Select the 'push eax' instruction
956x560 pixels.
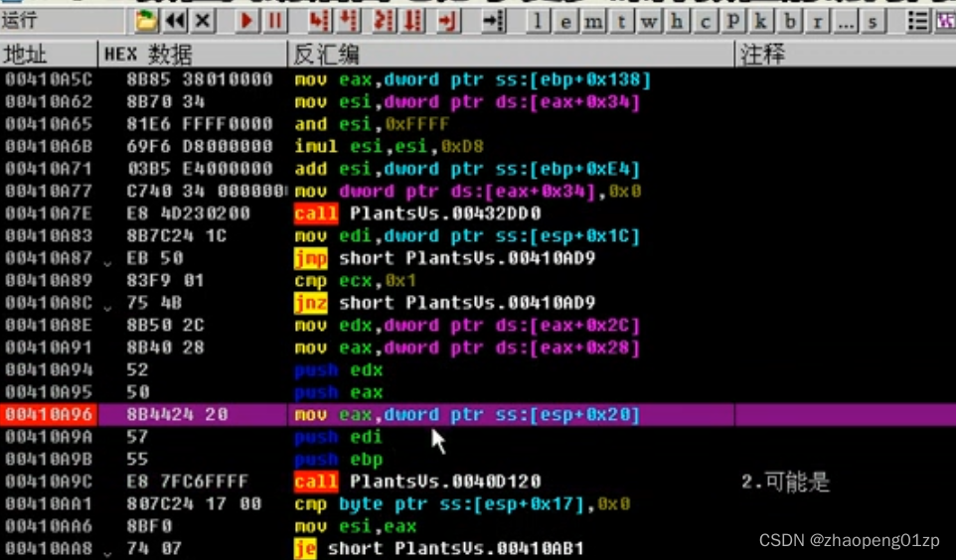pos(339,392)
